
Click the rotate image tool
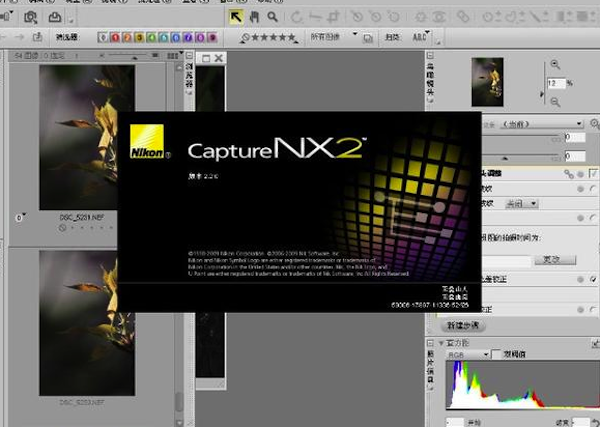coord(296,17)
